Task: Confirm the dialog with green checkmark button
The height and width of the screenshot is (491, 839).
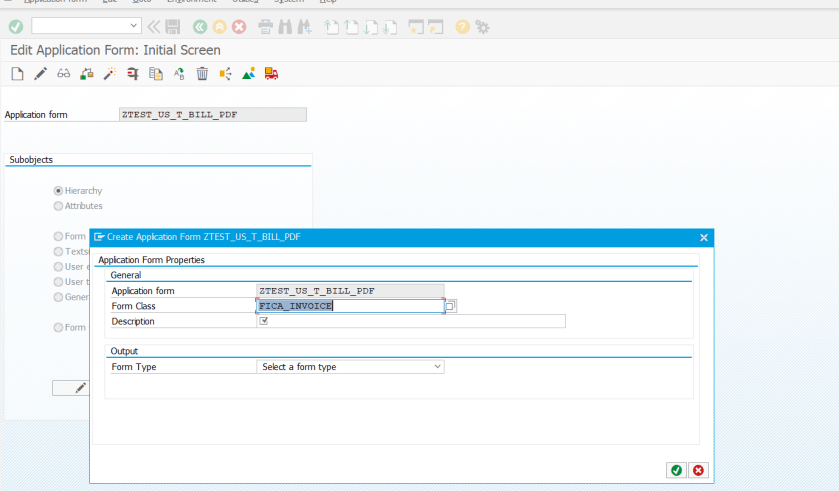Action: pyautogui.click(x=676, y=470)
